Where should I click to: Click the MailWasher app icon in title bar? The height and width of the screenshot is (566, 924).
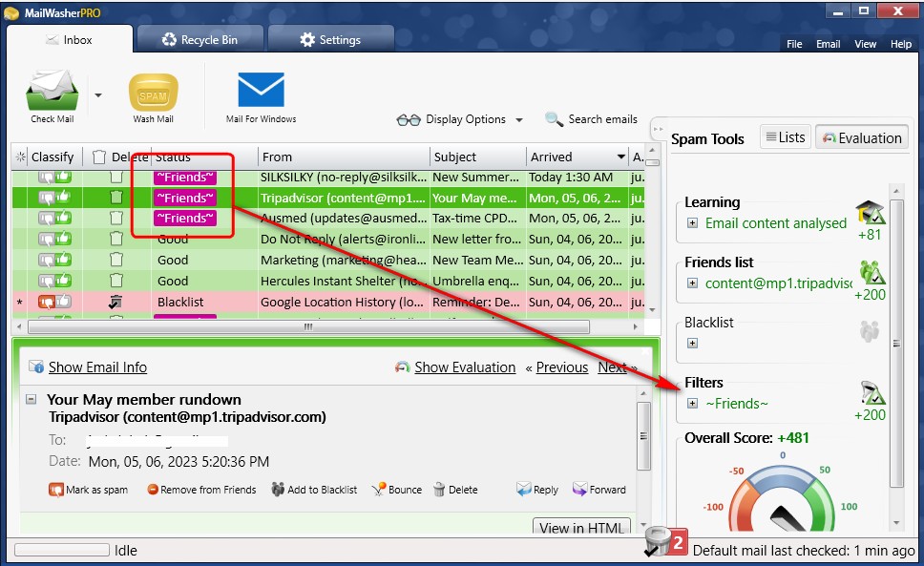point(11,12)
